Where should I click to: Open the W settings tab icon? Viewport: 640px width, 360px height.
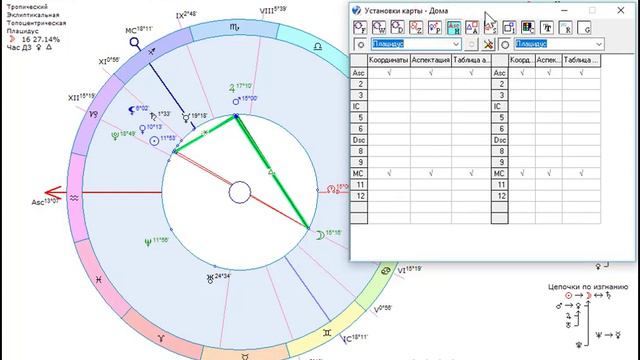click(x=379, y=27)
